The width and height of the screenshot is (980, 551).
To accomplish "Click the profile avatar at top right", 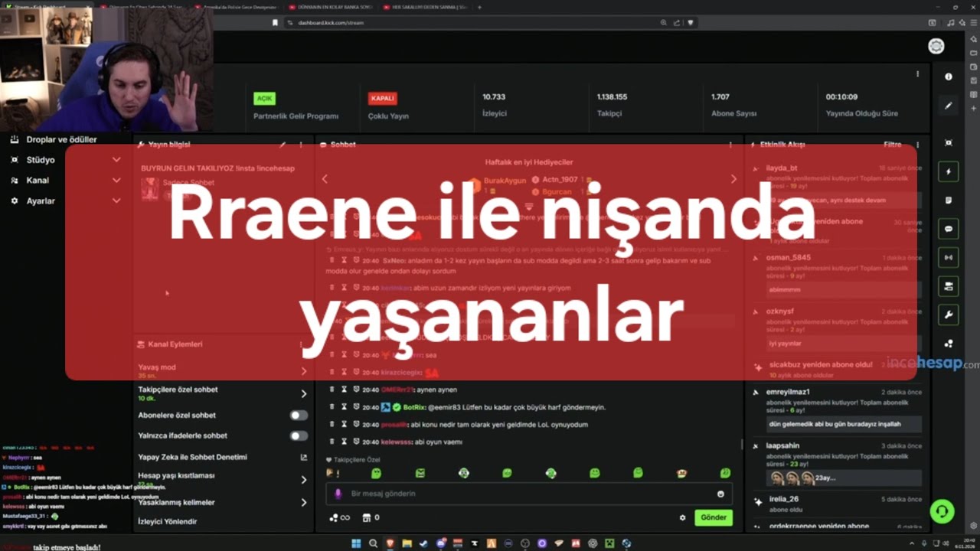I will (x=936, y=46).
